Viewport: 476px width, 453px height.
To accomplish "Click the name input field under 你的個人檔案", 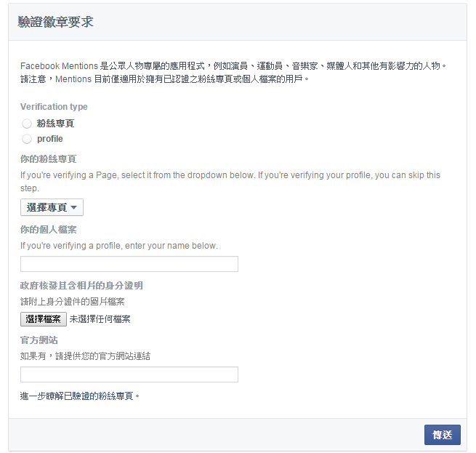I will tap(129, 264).
